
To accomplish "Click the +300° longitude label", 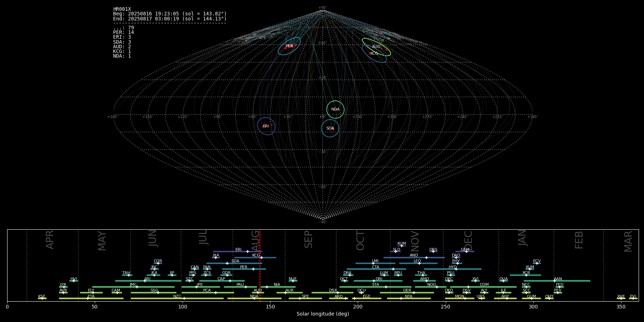I will (x=392, y=117).
